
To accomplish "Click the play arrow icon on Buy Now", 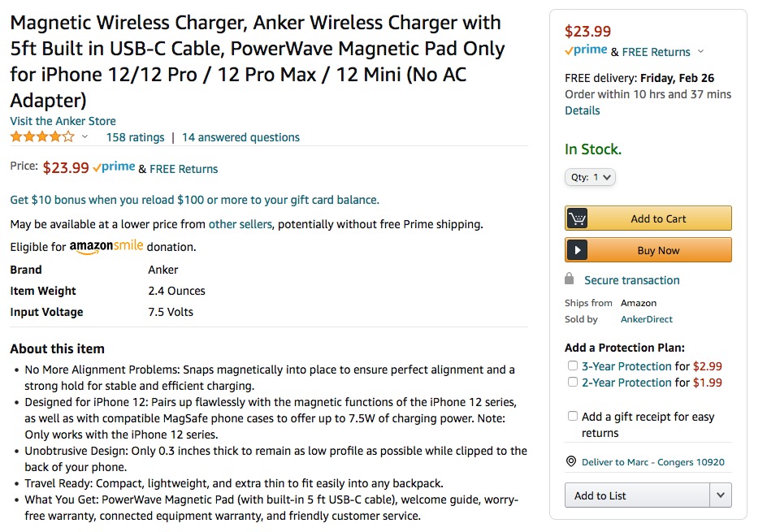I will [x=577, y=250].
